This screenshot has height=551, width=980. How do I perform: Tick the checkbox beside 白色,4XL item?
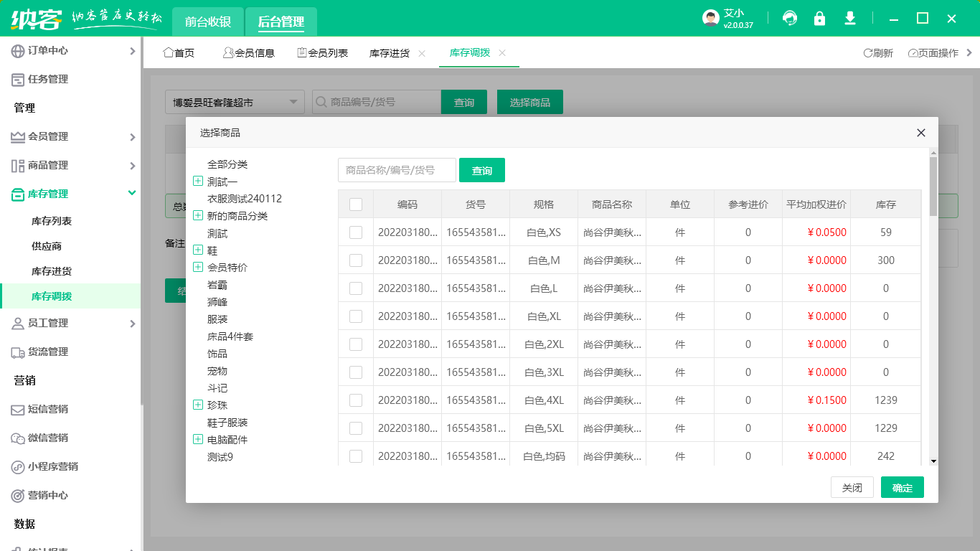click(355, 400)
